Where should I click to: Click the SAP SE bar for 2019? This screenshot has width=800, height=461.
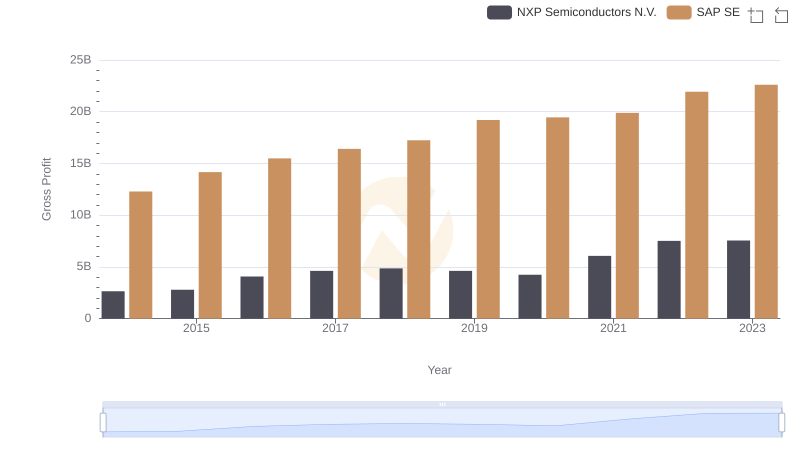[488, 219]
